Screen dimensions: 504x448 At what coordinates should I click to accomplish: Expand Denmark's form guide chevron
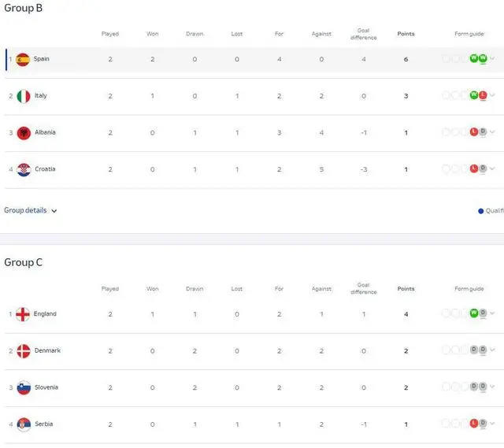pos(492,350)
